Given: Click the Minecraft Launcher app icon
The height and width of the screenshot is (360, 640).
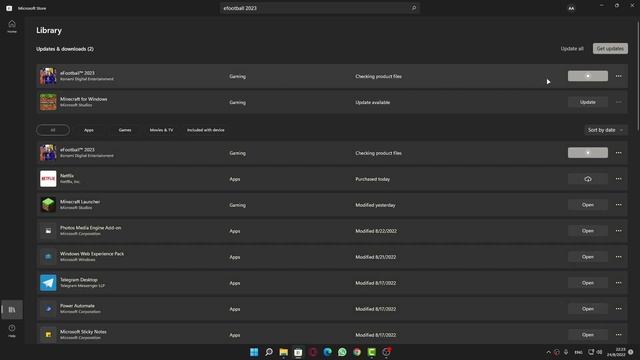Looking at the screenshot, I should [x=48, y=205].
